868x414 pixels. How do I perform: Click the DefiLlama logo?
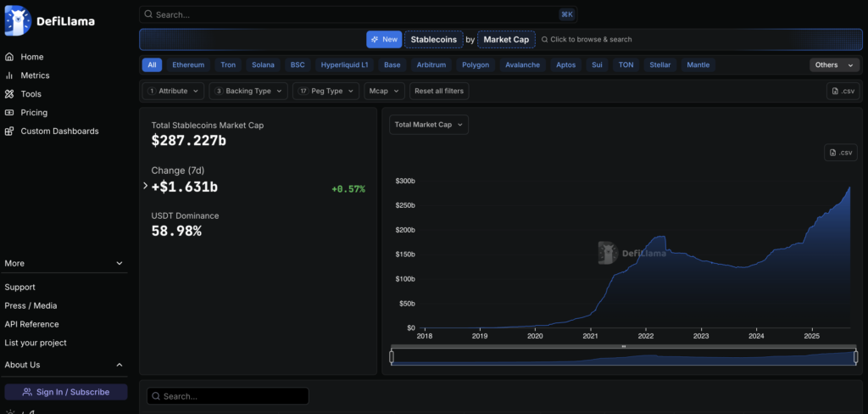(x=50, y=20)
